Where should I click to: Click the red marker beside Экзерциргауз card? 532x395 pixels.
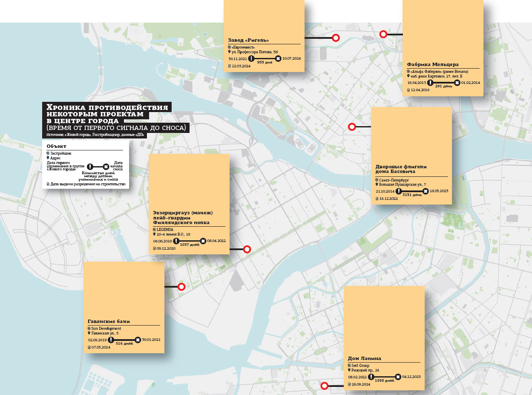coord(247,249)
